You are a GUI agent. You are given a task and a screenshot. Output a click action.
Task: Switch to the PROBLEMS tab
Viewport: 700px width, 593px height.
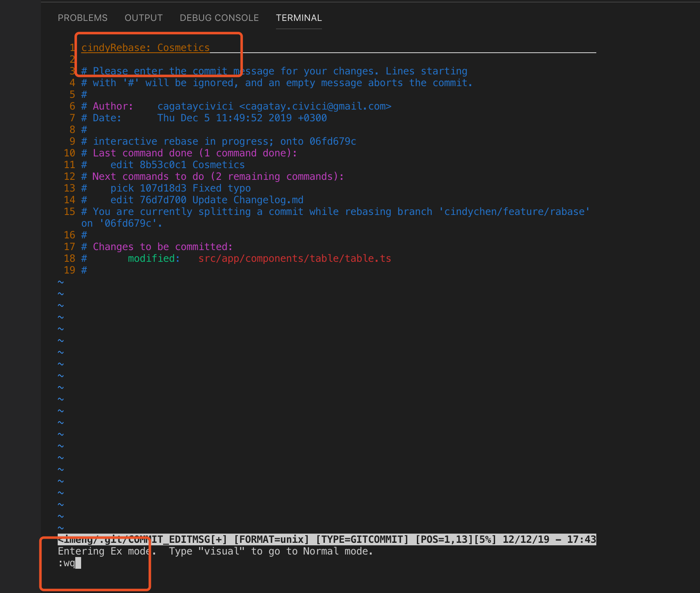coord(82,18)
